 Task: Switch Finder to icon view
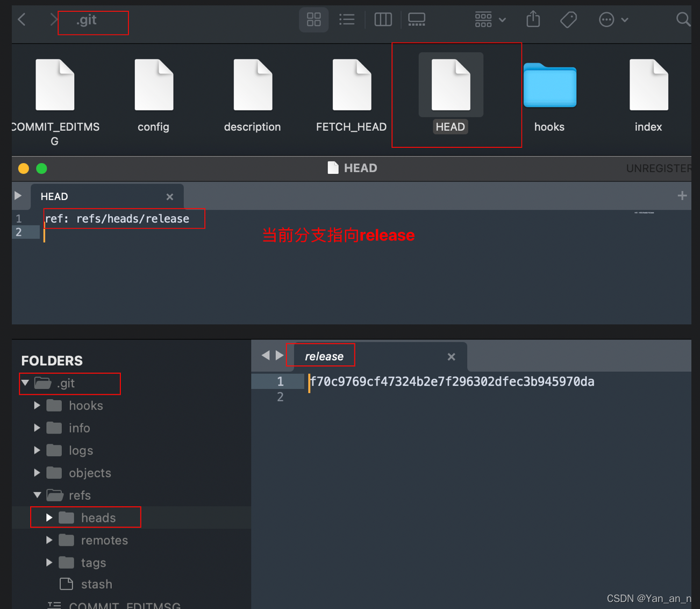pos(314,20)
